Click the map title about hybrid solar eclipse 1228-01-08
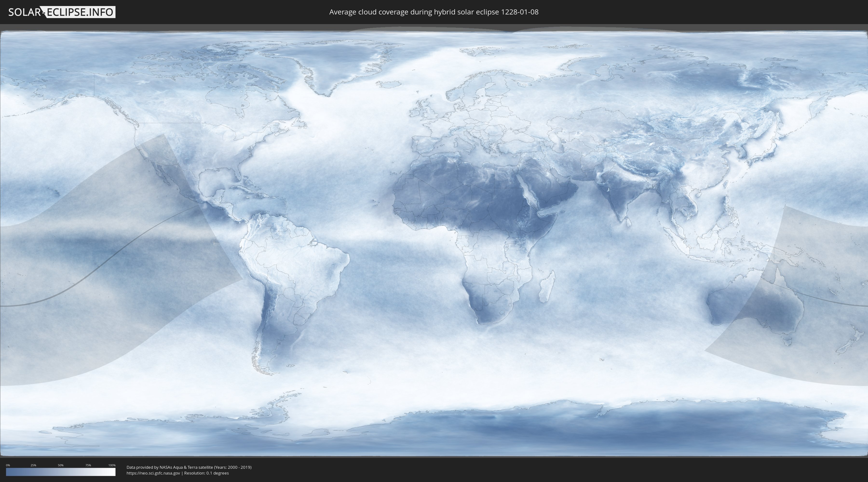Image resolution: width=868 pixels, height=482 pixels. [434, 12]
